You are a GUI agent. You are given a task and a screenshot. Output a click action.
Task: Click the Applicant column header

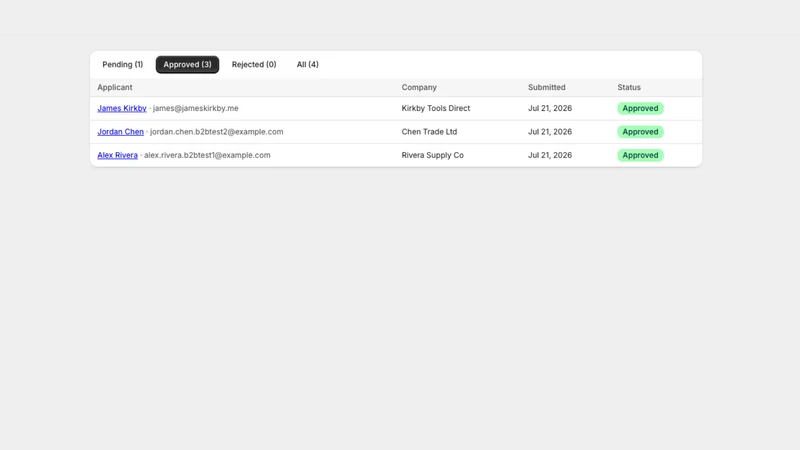click(115, 87)
